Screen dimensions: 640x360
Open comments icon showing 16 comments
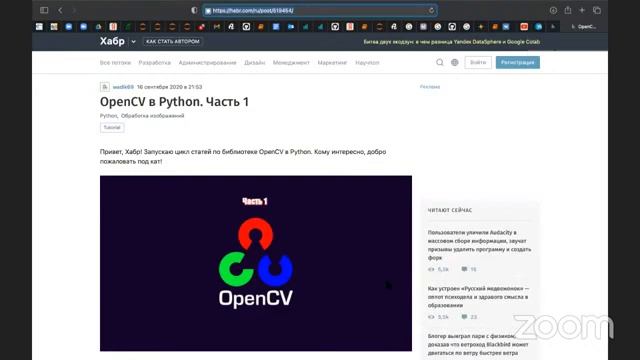tap(464, 269)
